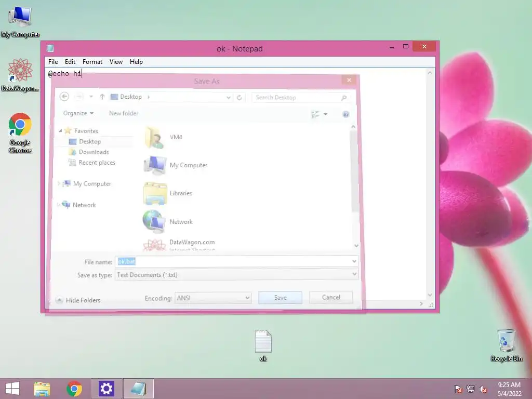532x399 pixels.
Task: Select the ok file on desktop
Action: 263,345
